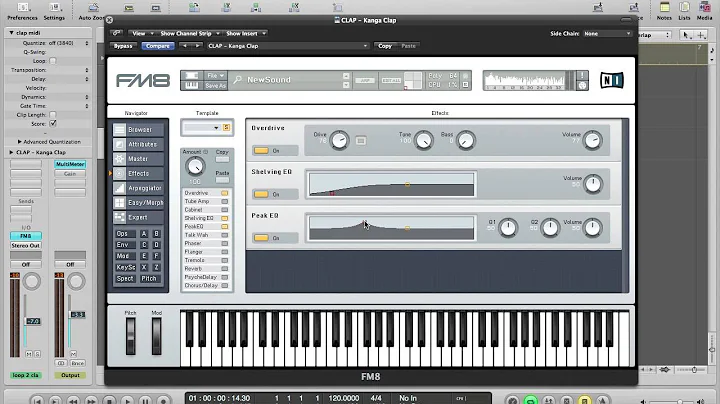Click the keyboard view icon in FM8 header

(x=191, y=85)
